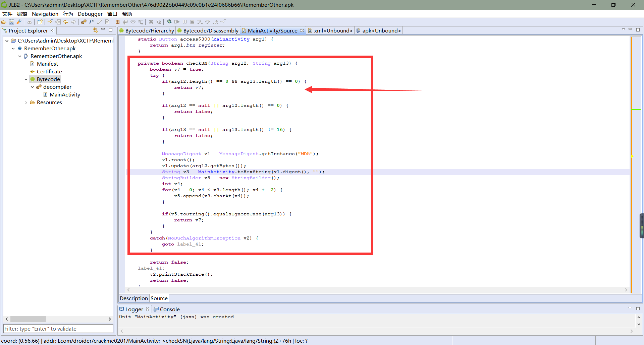Open the 文件 menu
644x345 pixels.
(x=7, y=14)
